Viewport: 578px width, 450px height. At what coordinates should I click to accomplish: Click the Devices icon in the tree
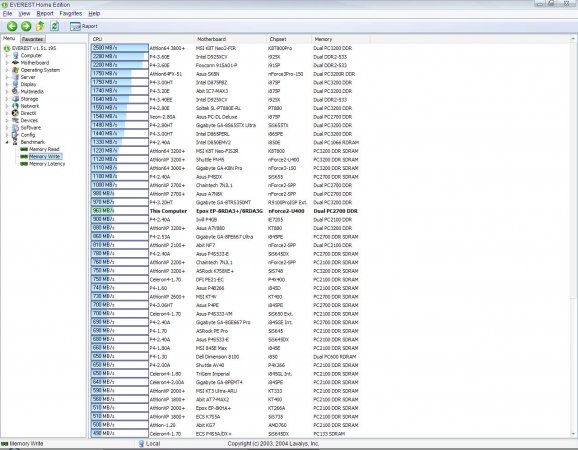click(15, 120)
